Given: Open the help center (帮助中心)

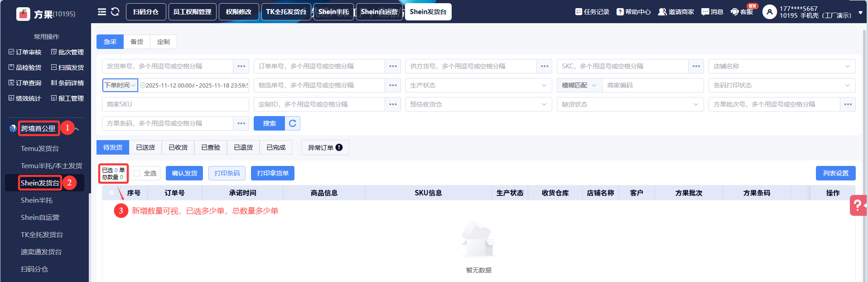Looking at the screenshot, I should pos(620,12).
